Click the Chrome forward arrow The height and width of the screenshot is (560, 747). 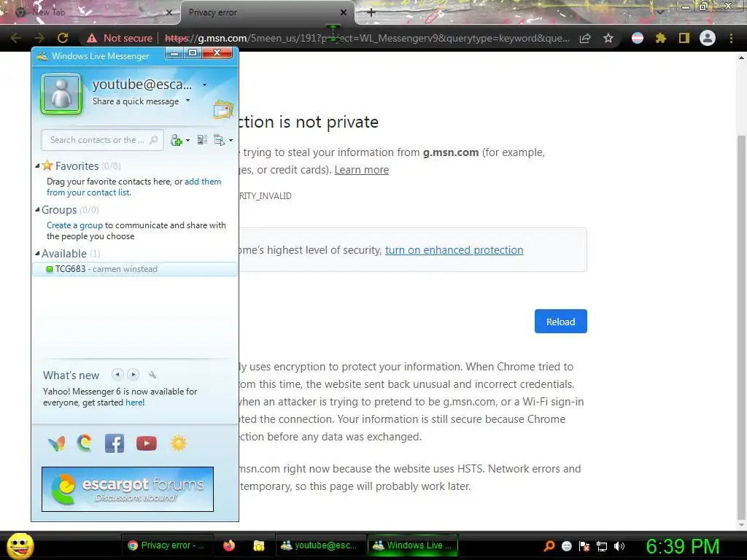tap(39, 38)
